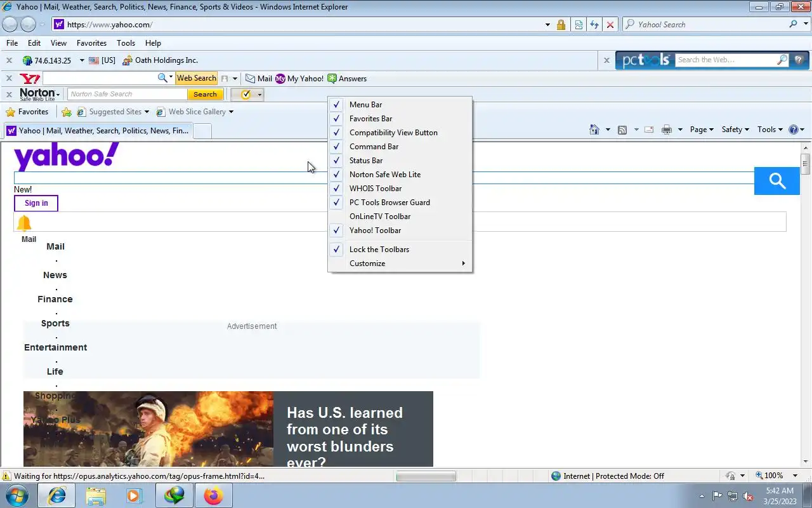Click the Norton Safe Web Lite logo

pyautogui.click(x=39, y=95)
